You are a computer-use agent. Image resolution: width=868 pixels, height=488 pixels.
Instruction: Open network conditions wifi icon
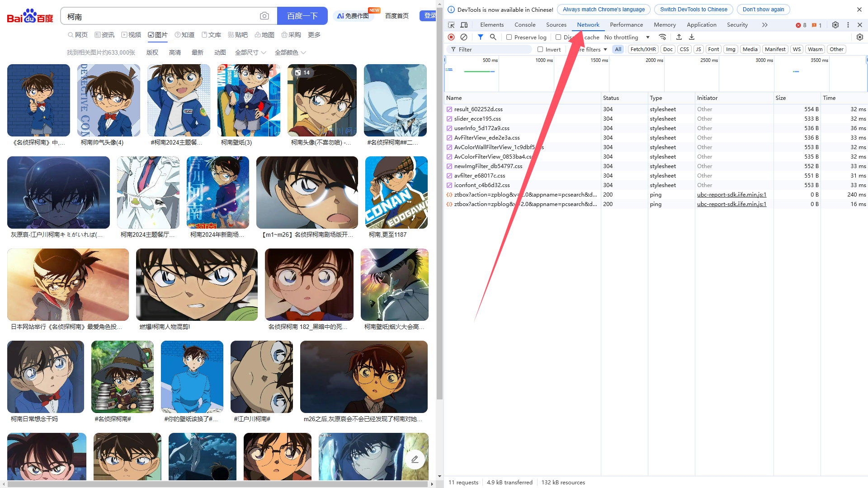coord(662,37)
